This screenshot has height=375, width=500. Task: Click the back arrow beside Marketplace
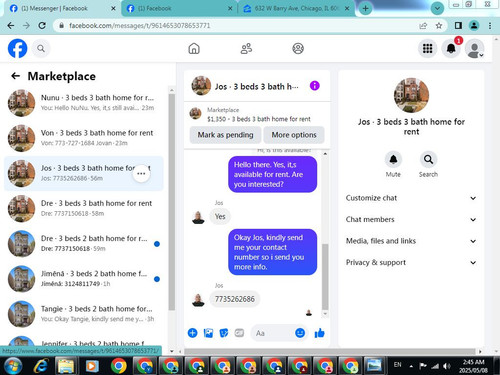click(15, 76)
